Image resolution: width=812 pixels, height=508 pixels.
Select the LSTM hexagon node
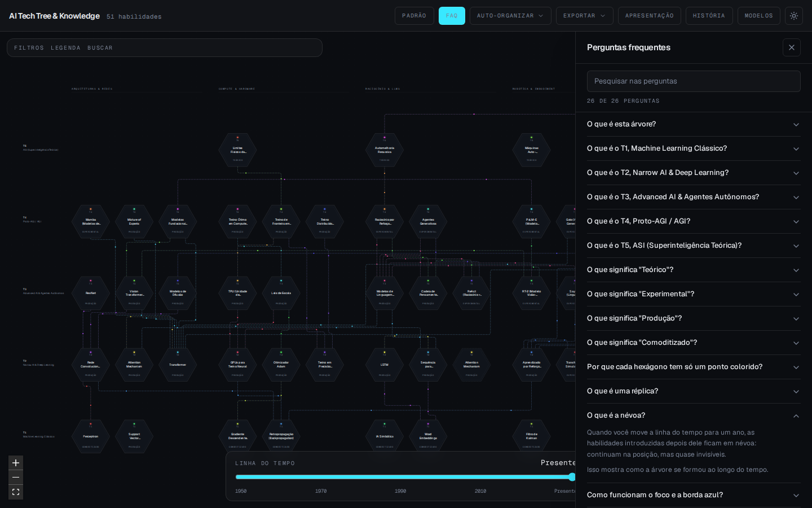point(385,365)
